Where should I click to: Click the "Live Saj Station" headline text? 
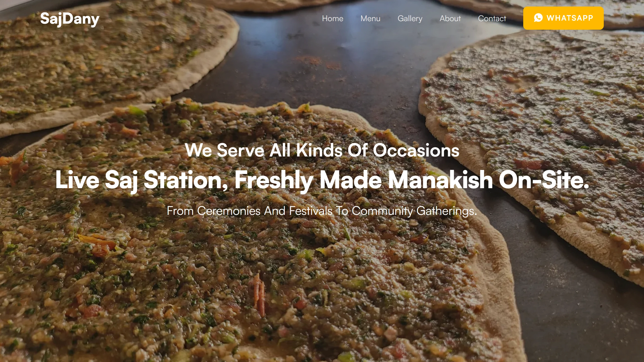tap(142, 180)
